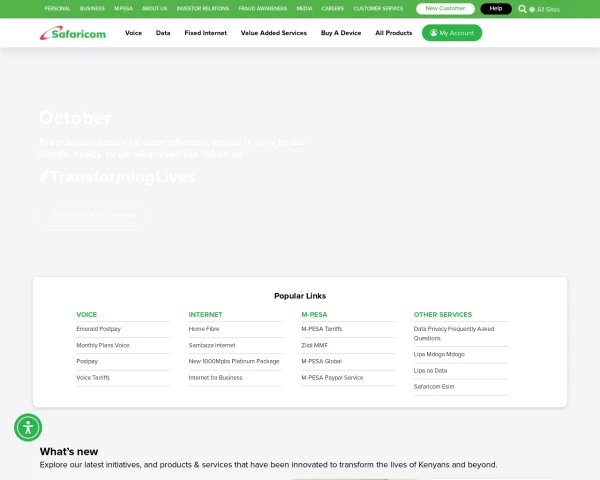Open the accessibility widget icon
Screen dimensions: 600x480
click(28, 427)
